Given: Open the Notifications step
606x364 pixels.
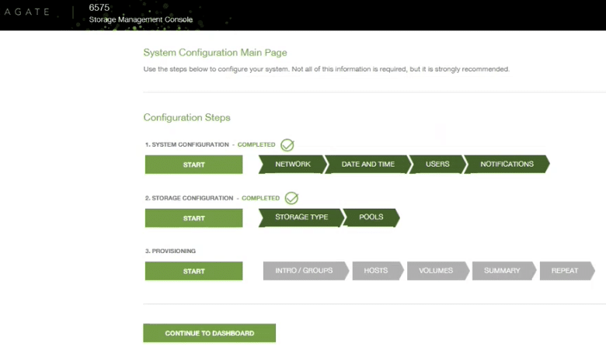Looking at the screenshot, I should pyautogui.click(x=507, y=165).
